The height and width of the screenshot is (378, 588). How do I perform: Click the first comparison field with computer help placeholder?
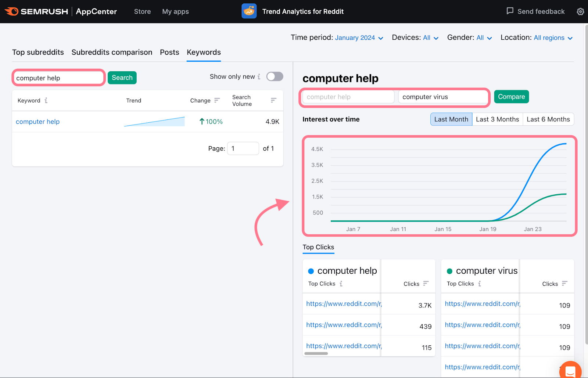(x=348, y=97)
